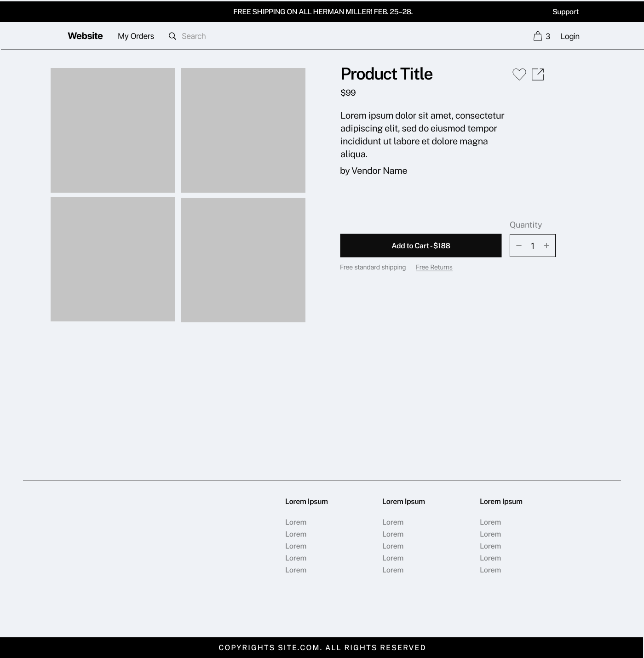Click the copyrights footer text
Screen dimensions: 644x658
click(x=322, y=647)
